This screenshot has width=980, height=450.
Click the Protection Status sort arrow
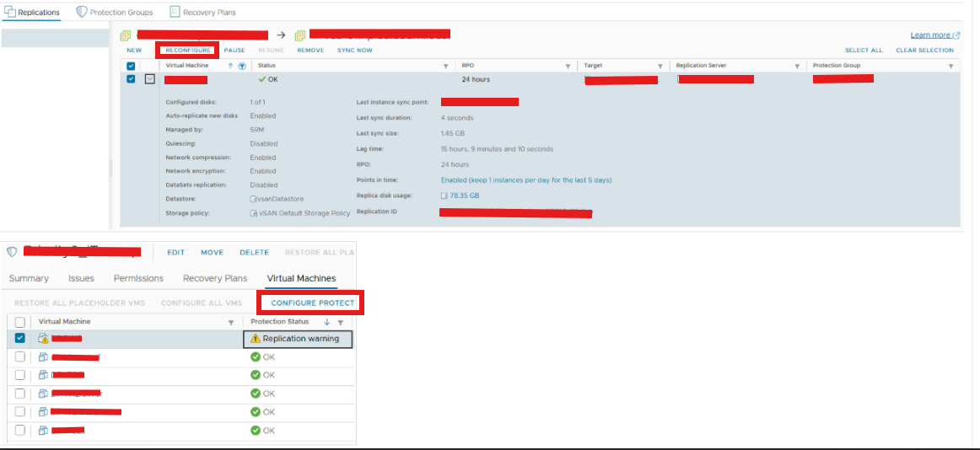point(327,322)
